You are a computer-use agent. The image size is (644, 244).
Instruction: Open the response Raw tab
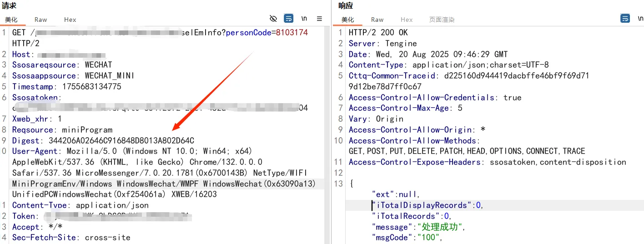pyautogui.click(x=377, y=20)
